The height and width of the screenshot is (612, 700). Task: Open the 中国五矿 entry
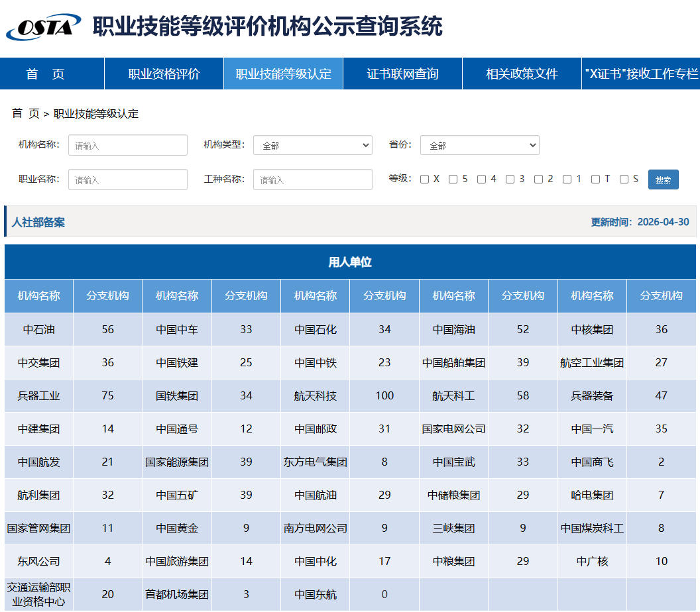pyautogui.click(x=177, y=495)
